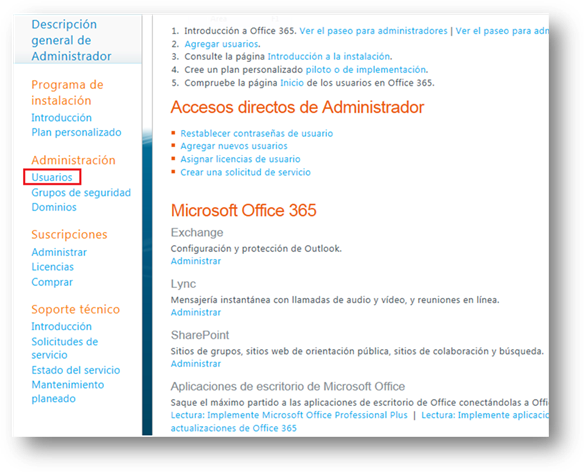The image size is (584, 472).
Task: Open Grupos de seguridad link
Action: click(81, 193)
